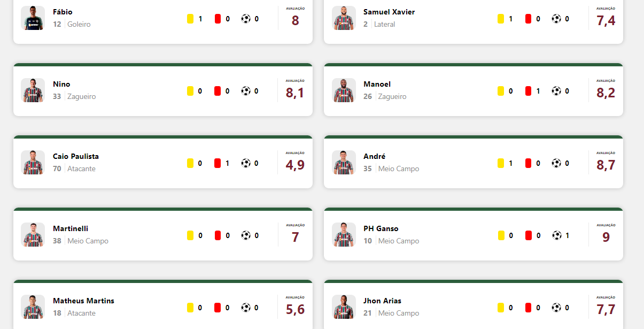Click Caio Paulista's red card icon
The width and height of the screenshot is (644, 329).
click(218, 163)
